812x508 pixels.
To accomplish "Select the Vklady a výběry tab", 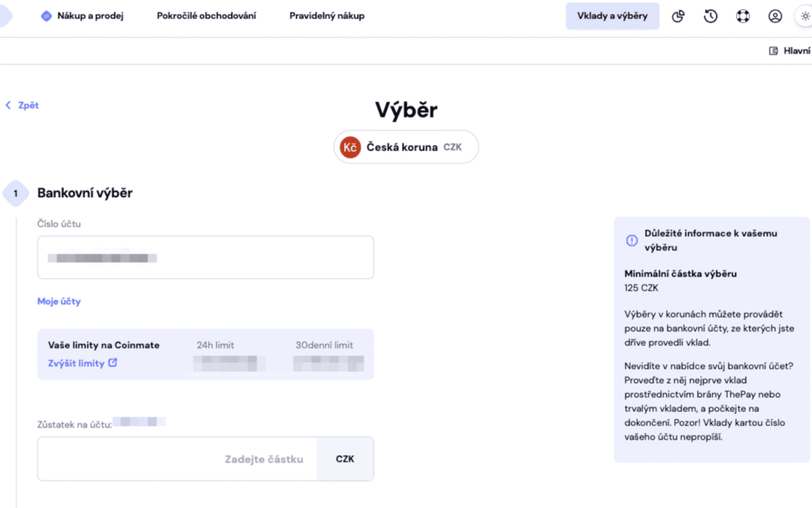I will (x=612, y=16).
